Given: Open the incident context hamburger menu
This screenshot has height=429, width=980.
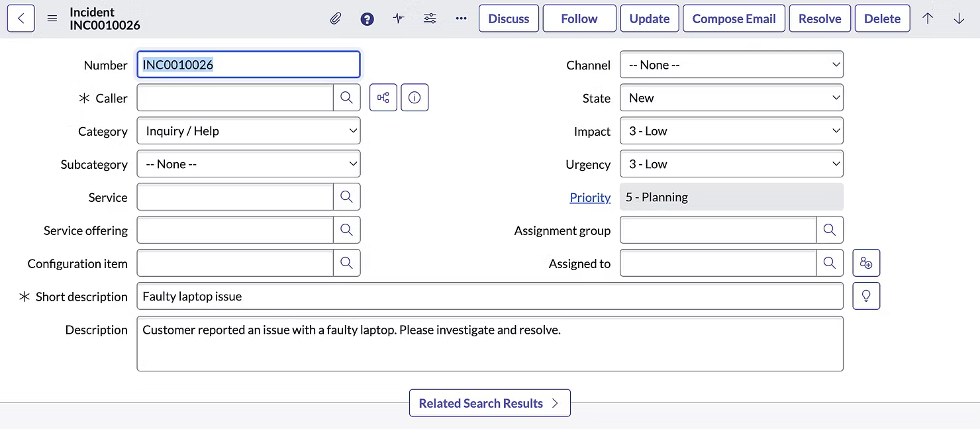Looking at the screenshot, I should pos(52,18).
